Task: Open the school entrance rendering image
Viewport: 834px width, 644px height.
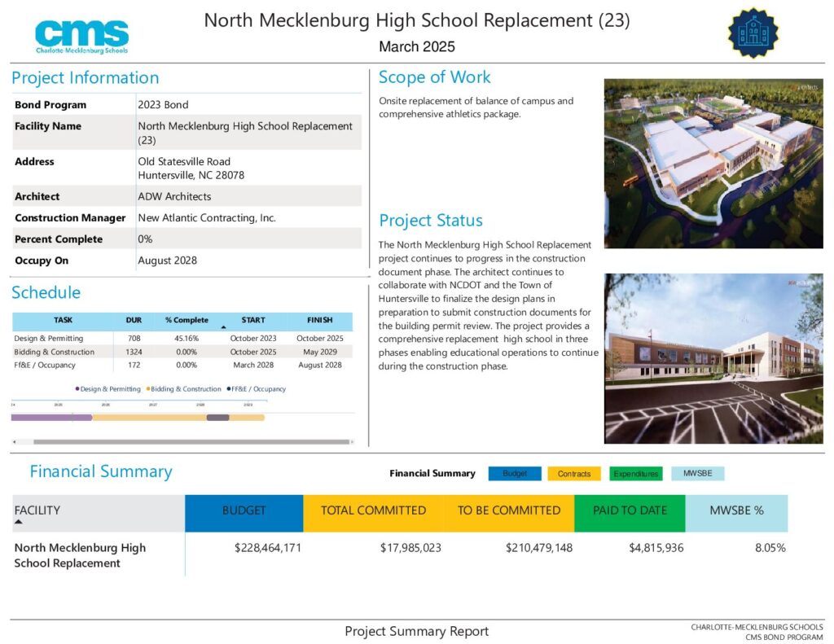Action: coord(713,358)
